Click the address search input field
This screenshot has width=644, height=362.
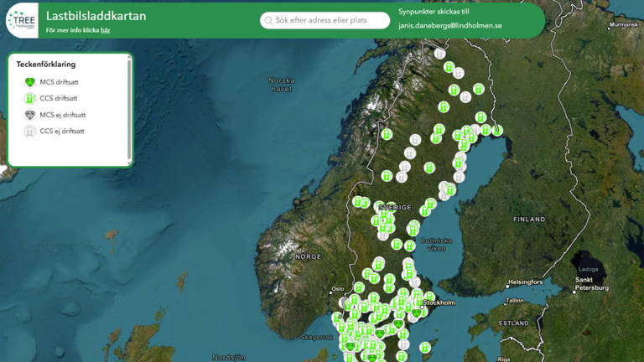click(331, 20)
